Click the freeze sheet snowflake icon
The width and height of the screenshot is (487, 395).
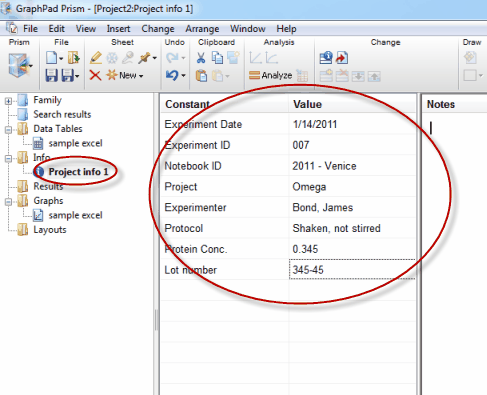tap(112, 58)
